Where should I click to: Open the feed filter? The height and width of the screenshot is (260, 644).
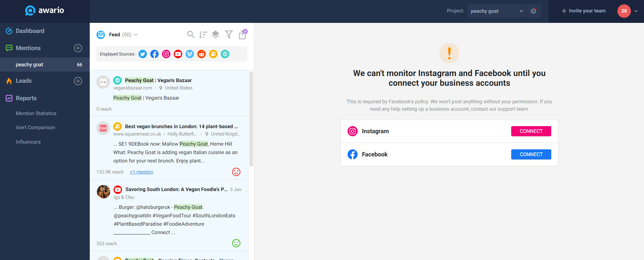pyautogui.click(x=229, y=34)
